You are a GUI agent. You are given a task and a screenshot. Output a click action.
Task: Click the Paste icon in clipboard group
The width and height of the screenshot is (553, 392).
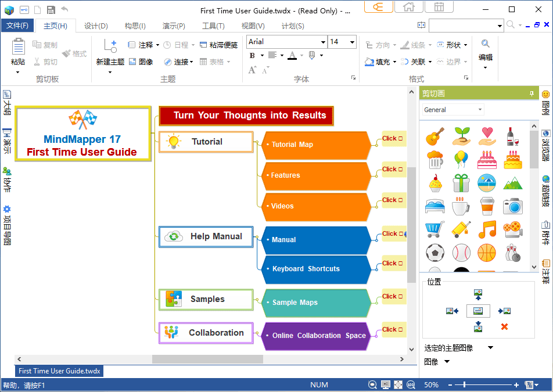pos(18,47)
